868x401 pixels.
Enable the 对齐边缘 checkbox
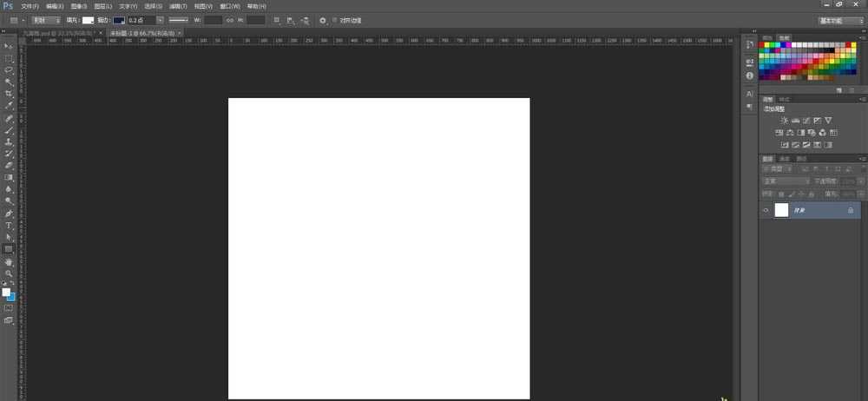pos(335,20)
